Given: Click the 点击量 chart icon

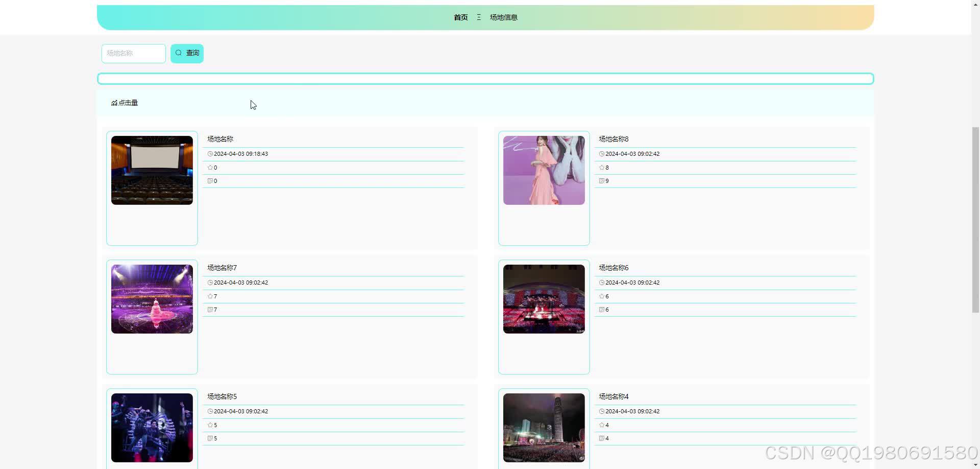Looking at the screenshot, I should 114,103.
